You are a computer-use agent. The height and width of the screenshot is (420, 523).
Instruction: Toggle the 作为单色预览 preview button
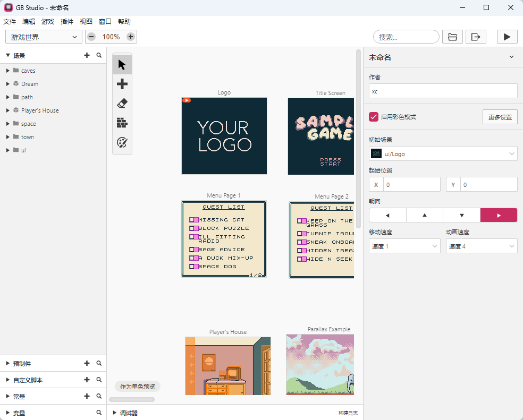pos(138,387)
